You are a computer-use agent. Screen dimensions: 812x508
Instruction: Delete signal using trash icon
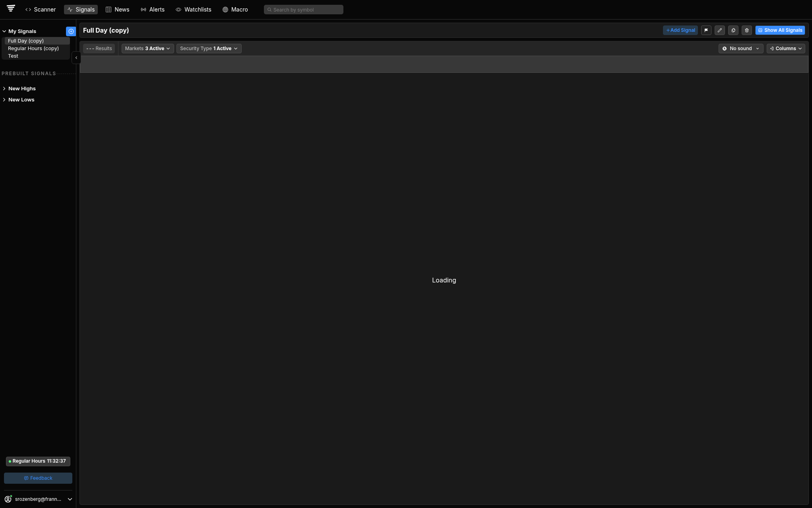pyautogui.click(x=747, y=30)
